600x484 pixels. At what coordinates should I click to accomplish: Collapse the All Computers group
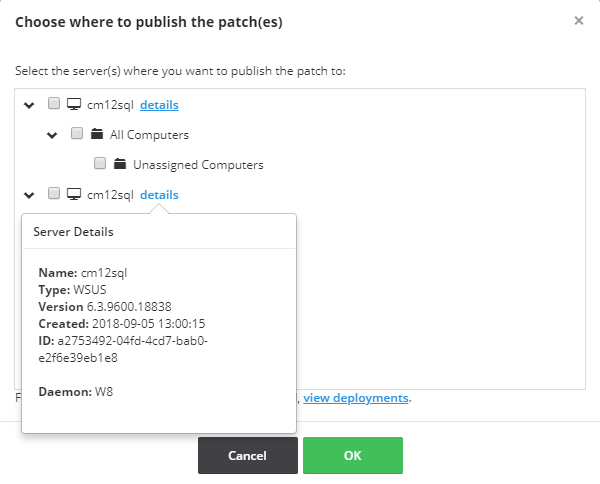tap(52, 134)
